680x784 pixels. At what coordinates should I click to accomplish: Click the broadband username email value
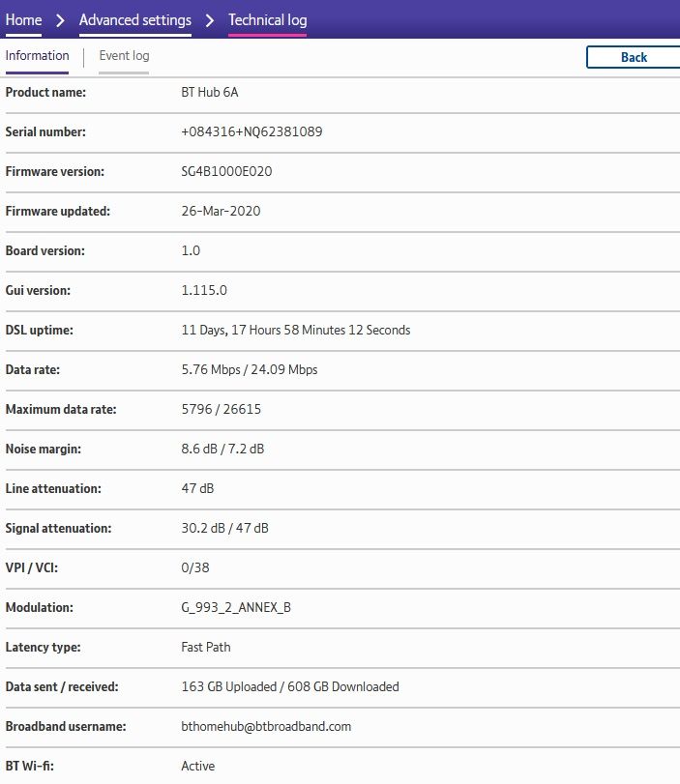point(266,726)
